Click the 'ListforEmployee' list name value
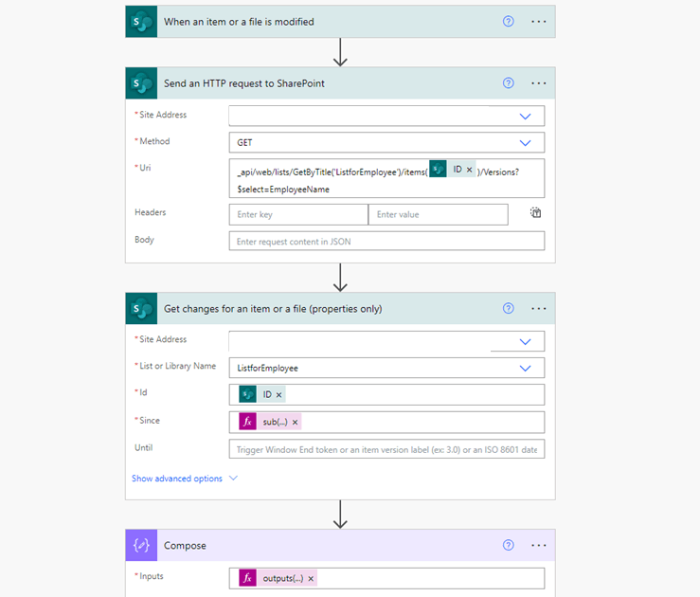The width and height of the screenshot is (700, 597). point(267,369)
